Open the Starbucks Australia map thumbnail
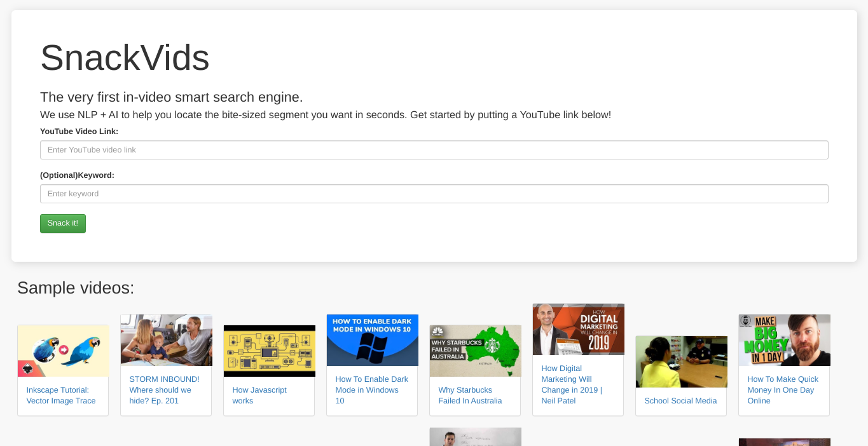 pyautogui.click(x=475, y=351)
